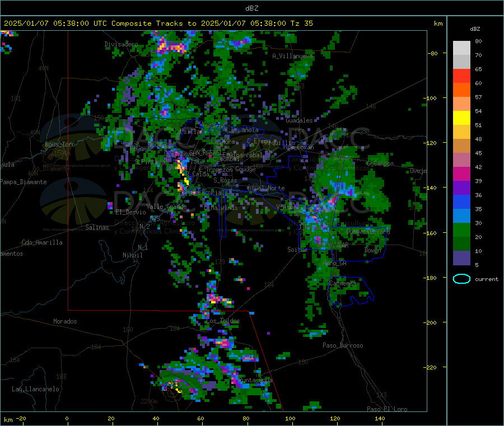Select the yellow 51-54 dBZ legend swatch
The height and width of the screenshot is (426, 504).
(461, 118)
